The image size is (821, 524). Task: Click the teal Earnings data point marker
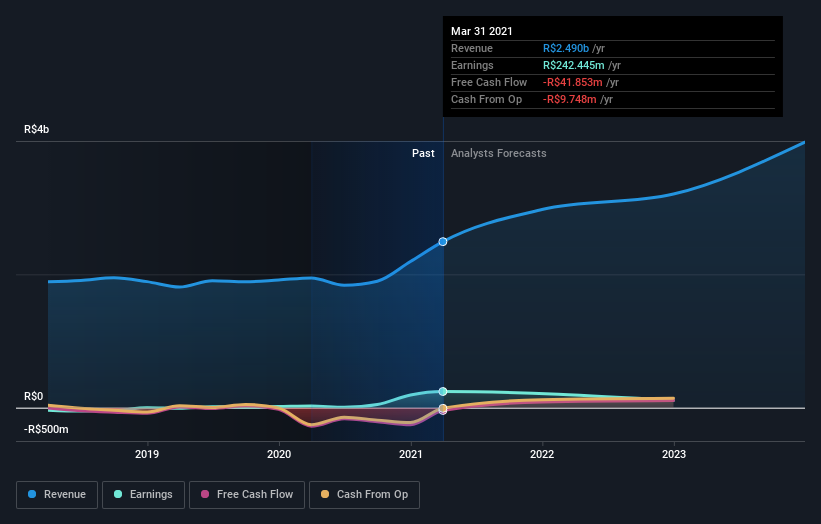443,391
